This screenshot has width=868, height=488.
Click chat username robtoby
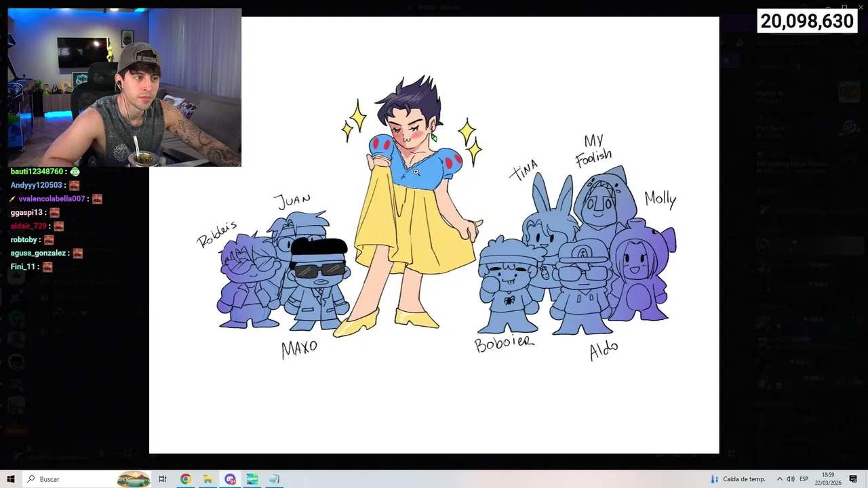[x=24, y=240]
